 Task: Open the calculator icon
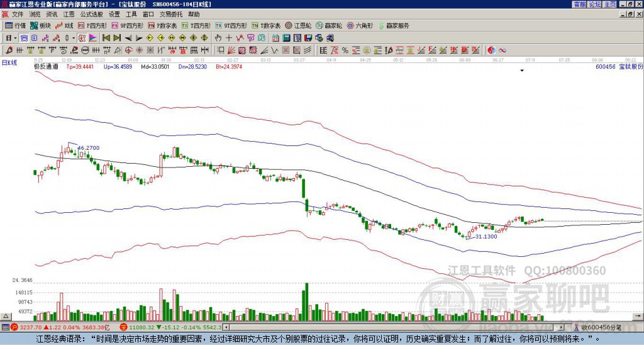tap(287, 38)
